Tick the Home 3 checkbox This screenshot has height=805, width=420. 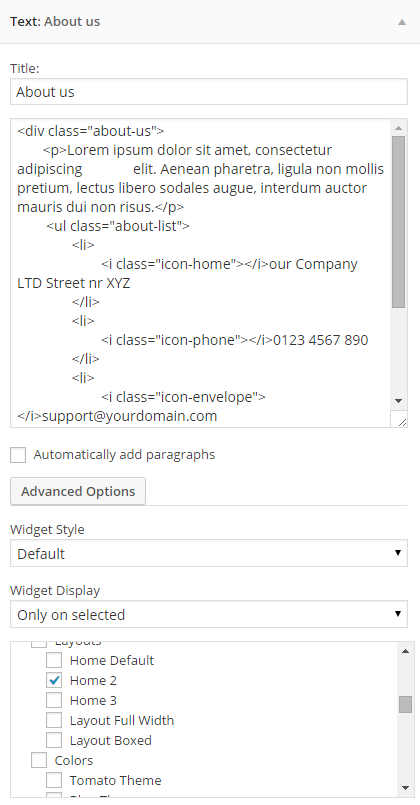tap(54, 700)
